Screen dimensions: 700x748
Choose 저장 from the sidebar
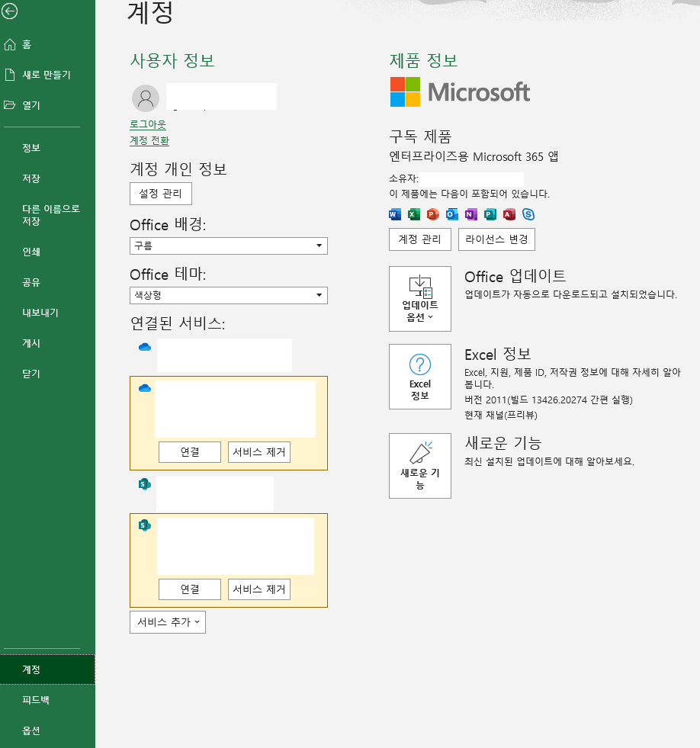click(x=48, y=178)
